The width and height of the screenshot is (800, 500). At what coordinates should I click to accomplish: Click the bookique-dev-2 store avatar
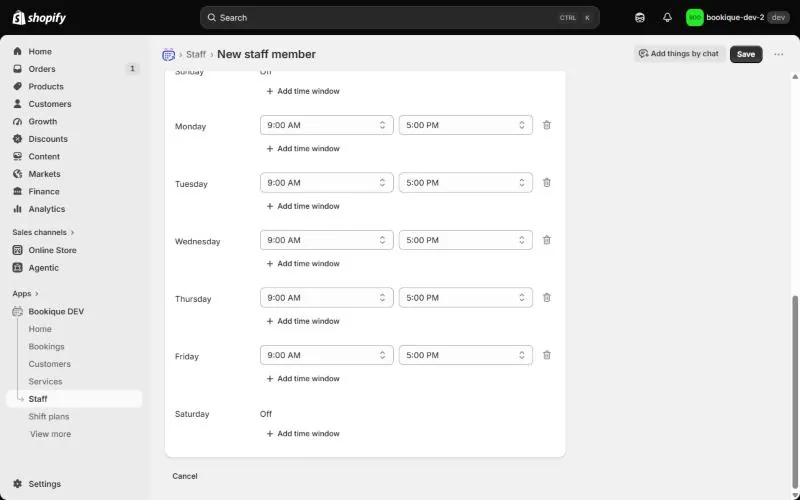[694, 18]
